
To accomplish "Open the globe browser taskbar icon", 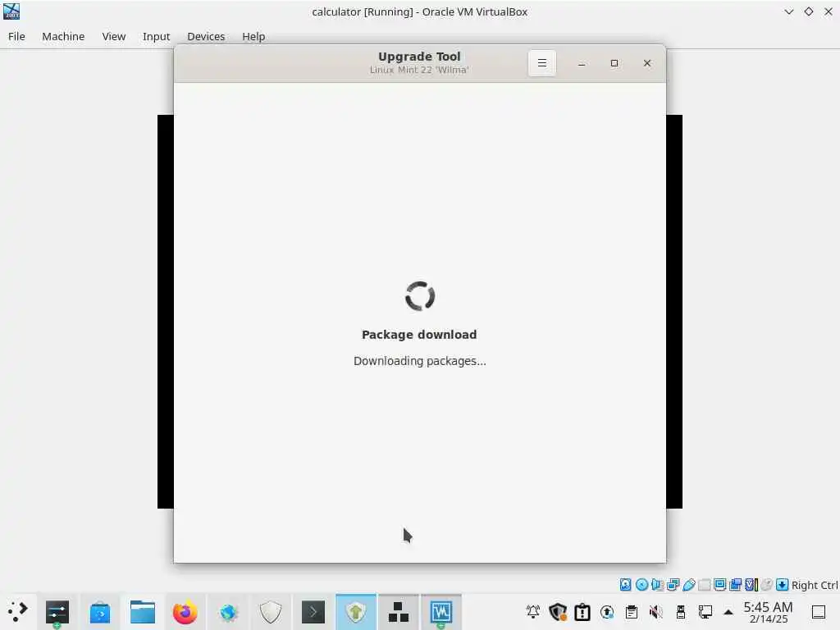I will tap(228, 612).
